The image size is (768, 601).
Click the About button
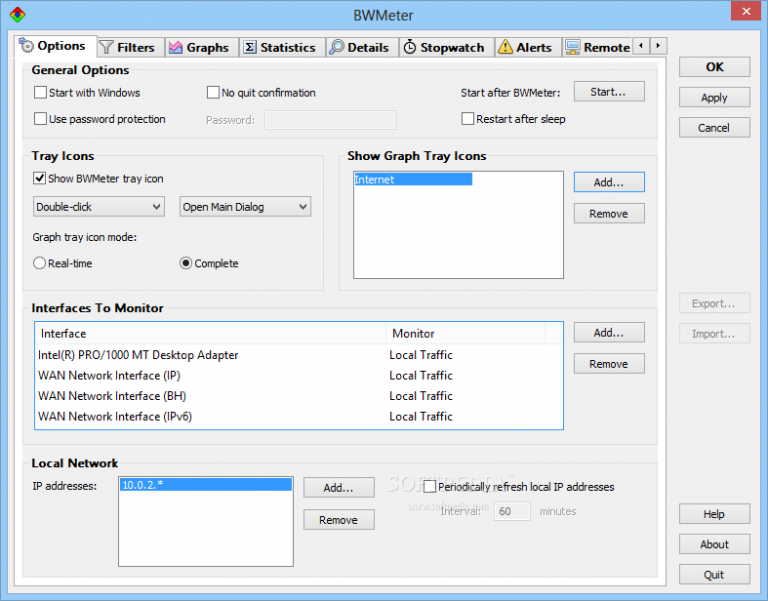[x=714, y=544]
